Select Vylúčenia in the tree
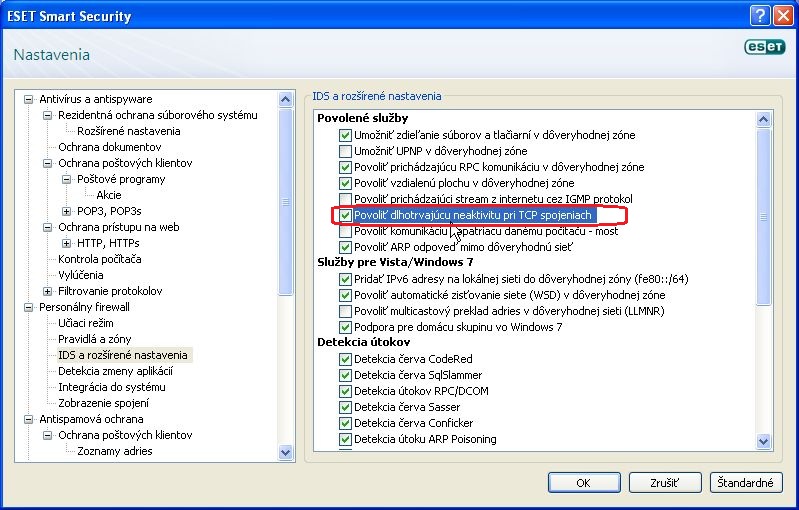 (81, 275)
